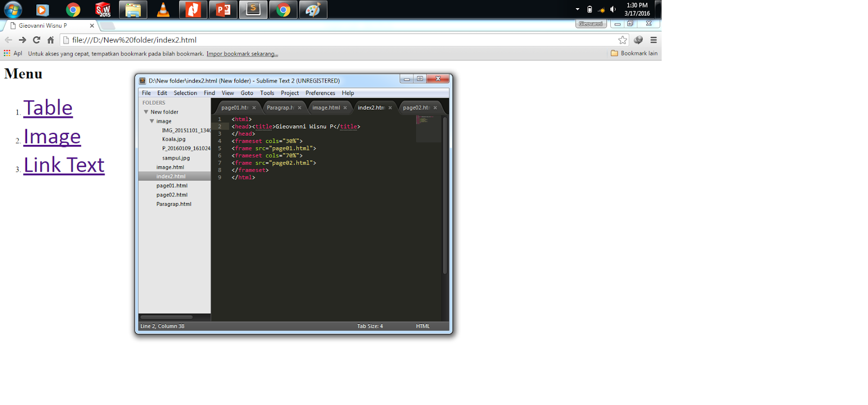Follow the Link Text link

(x=64, y=165)
